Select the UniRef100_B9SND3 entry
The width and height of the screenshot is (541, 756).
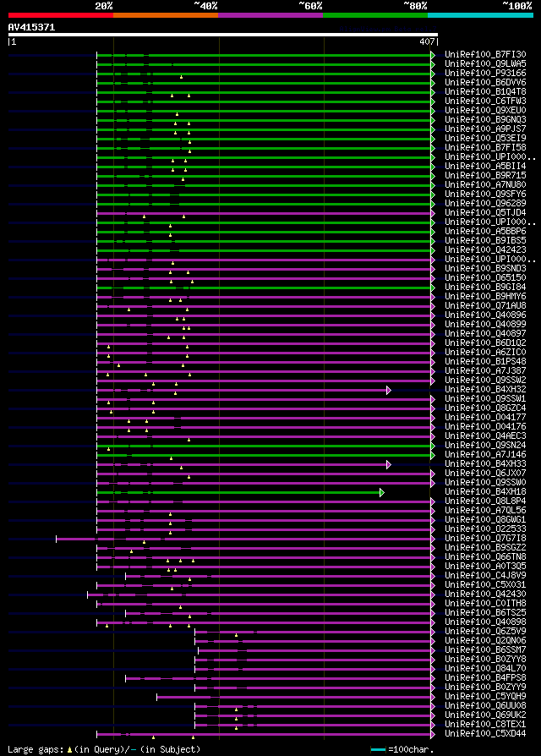click(x=485, y=269)
